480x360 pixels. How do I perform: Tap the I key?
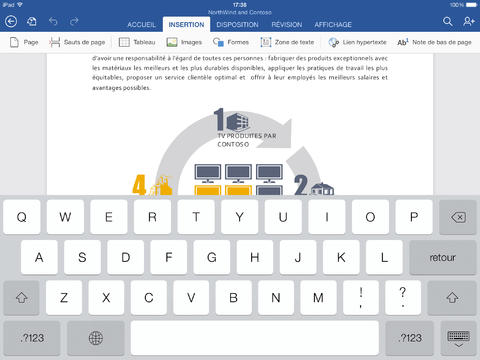327,217
